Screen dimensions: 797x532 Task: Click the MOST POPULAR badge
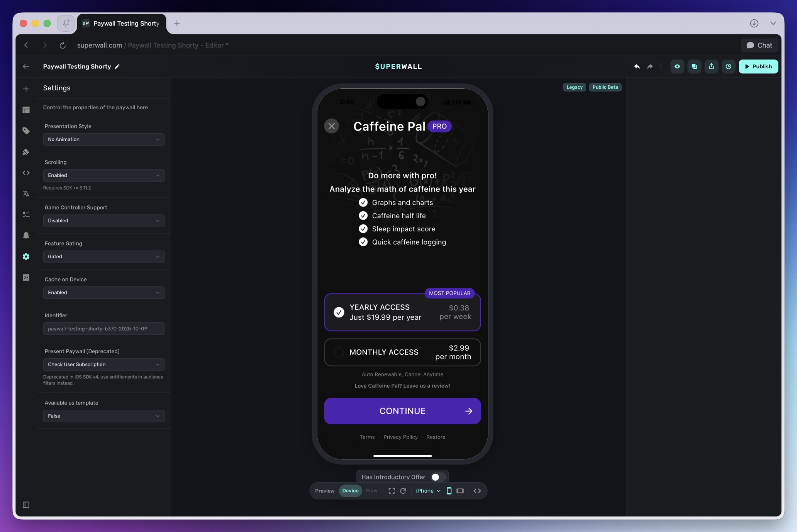[x=449, y=293]
